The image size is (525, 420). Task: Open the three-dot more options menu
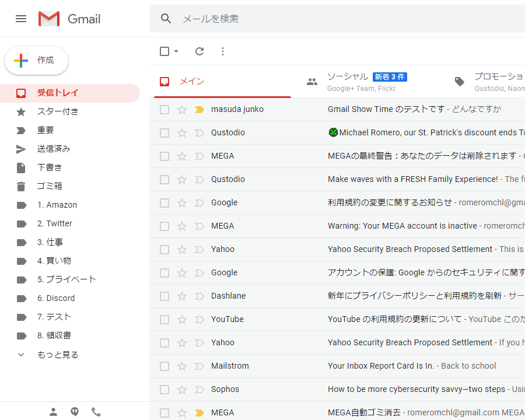tap(223, 51)
